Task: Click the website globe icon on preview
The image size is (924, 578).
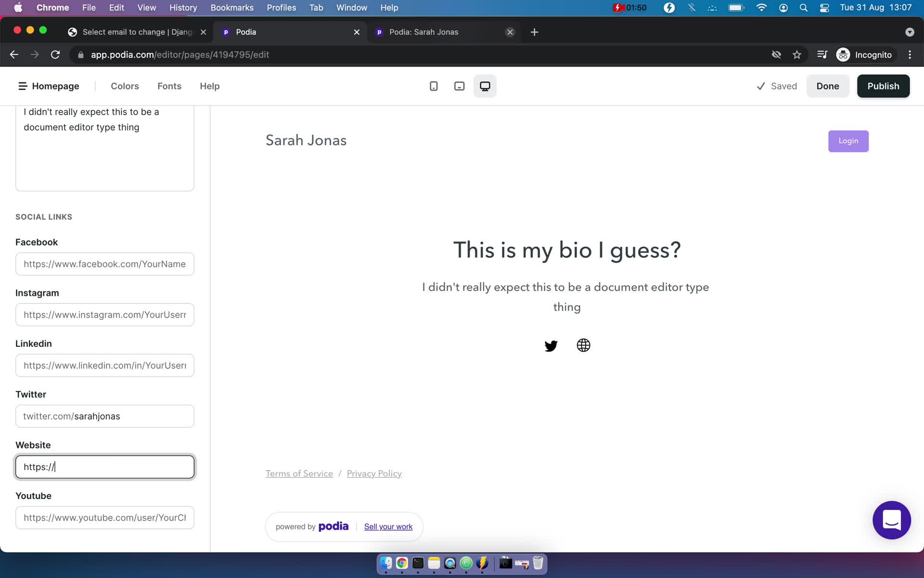Action: 583,345
